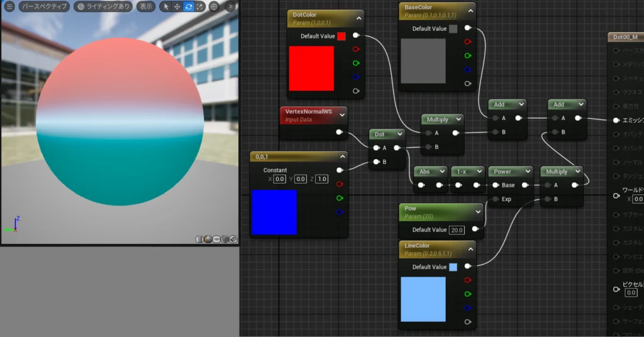Screen dimensions: 644x337
Task: Activate the highlighted rotate tool
Action: tap(189, 6)
